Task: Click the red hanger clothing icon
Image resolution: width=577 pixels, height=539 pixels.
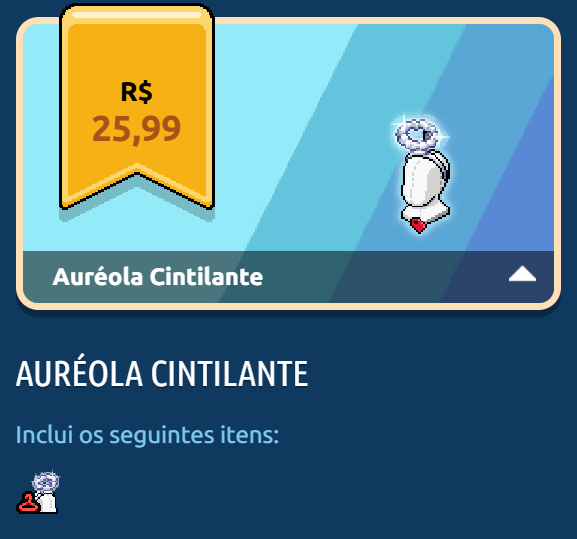Action: [x=27, y=503]
